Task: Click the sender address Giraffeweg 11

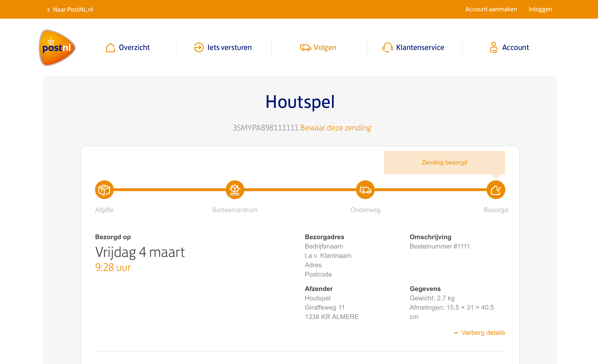Action: click(x=325, y=307)
